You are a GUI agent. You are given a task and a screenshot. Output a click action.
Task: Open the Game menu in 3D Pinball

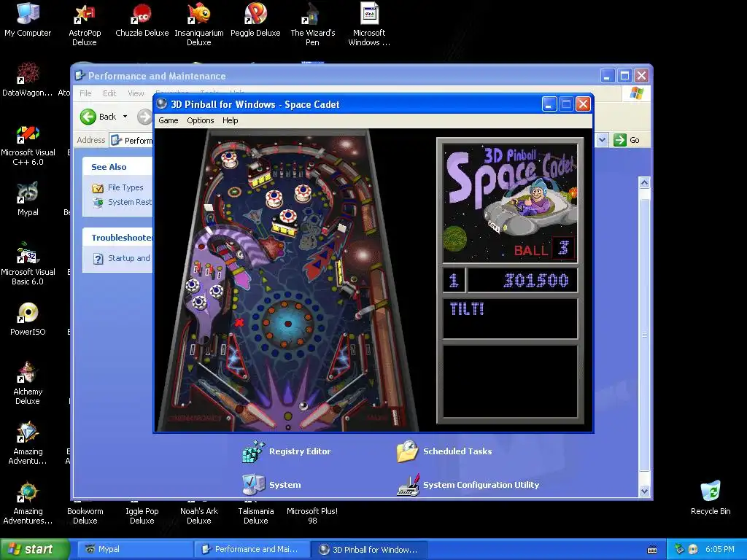coord(169,120)
